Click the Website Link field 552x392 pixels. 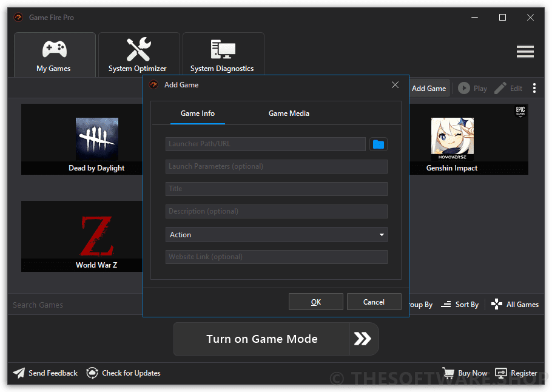pos(277,257)
